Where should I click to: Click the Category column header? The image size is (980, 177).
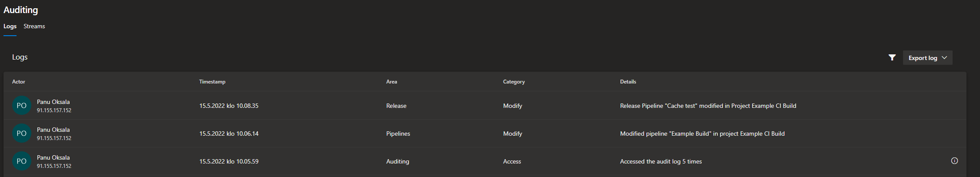click(514, 82)
